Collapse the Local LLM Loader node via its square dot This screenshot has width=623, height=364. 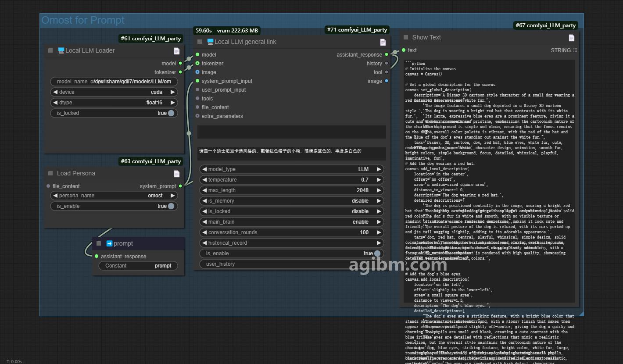click(50, 50)
